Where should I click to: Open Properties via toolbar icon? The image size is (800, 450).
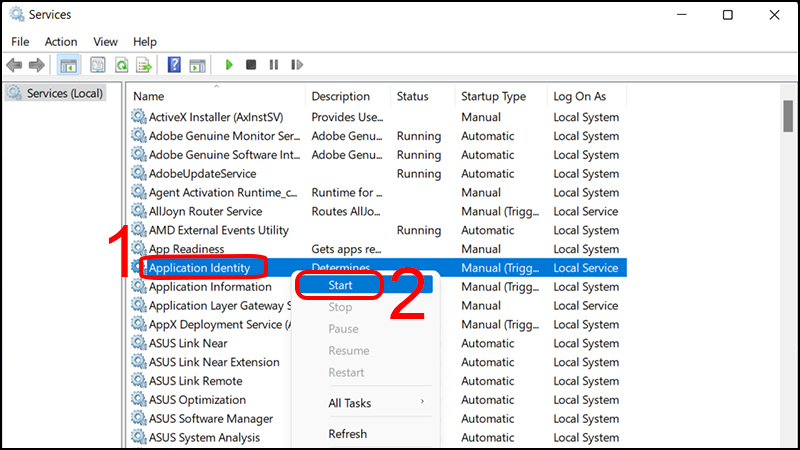pyautogui.click(x=98, y=65)
